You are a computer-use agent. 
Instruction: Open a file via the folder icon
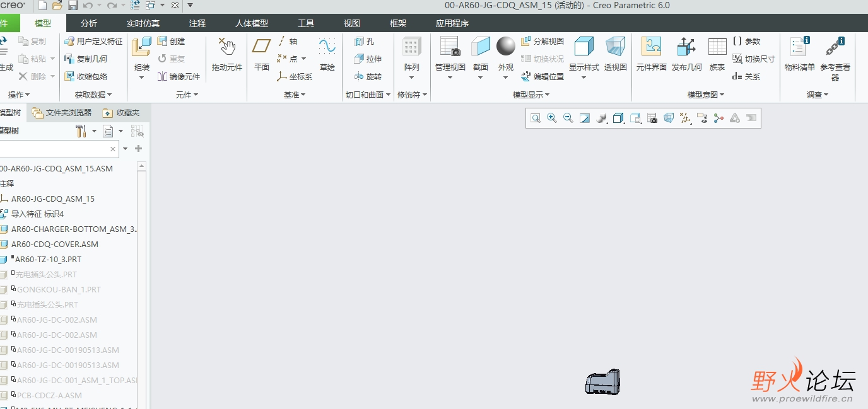[x=57, y=6]
